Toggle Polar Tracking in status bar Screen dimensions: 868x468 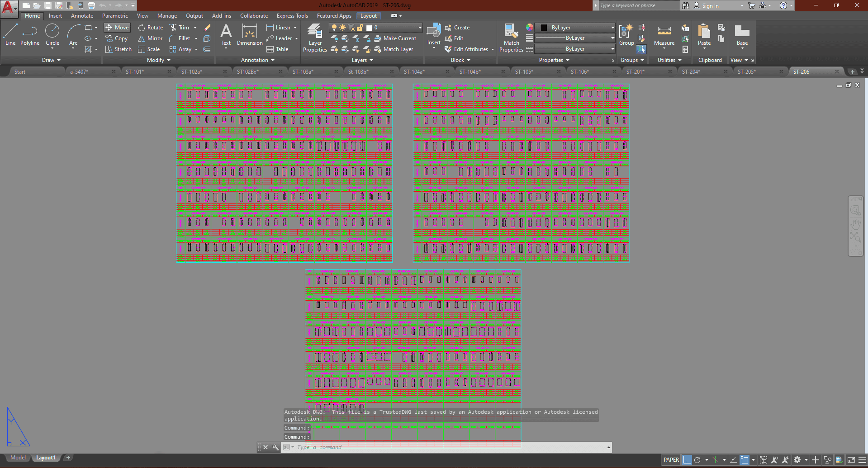698,460
